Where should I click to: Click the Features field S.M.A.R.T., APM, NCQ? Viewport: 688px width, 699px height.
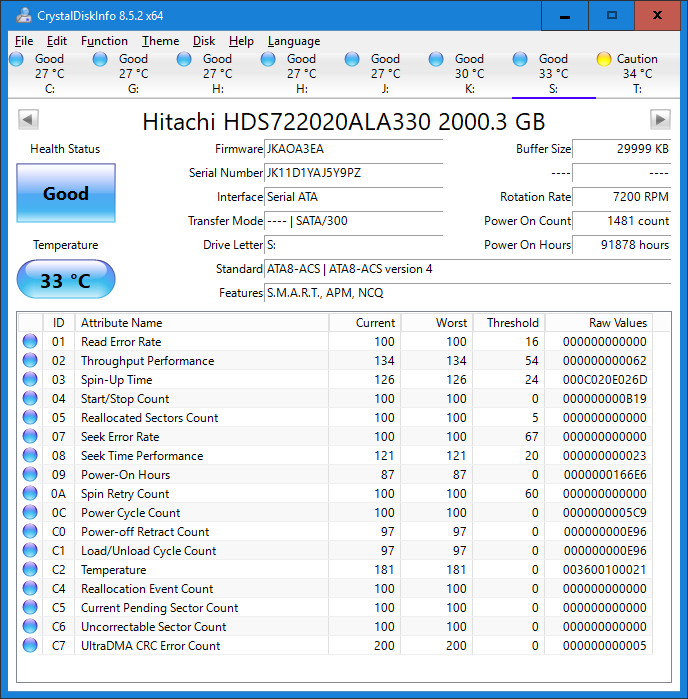(x=467, y=293)
